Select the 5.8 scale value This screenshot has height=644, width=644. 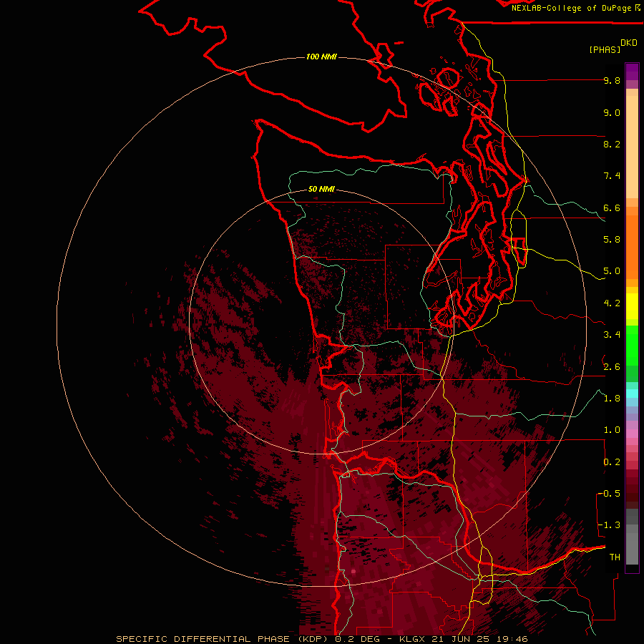point(612,240)
